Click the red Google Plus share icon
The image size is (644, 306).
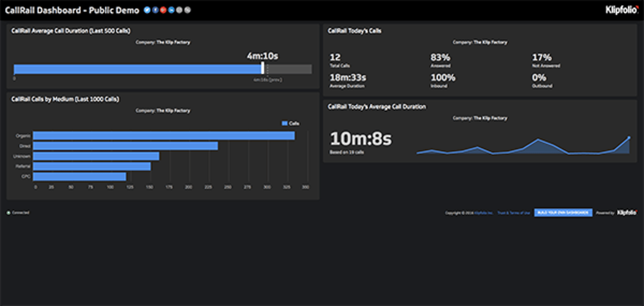click(x=163, y=10)
